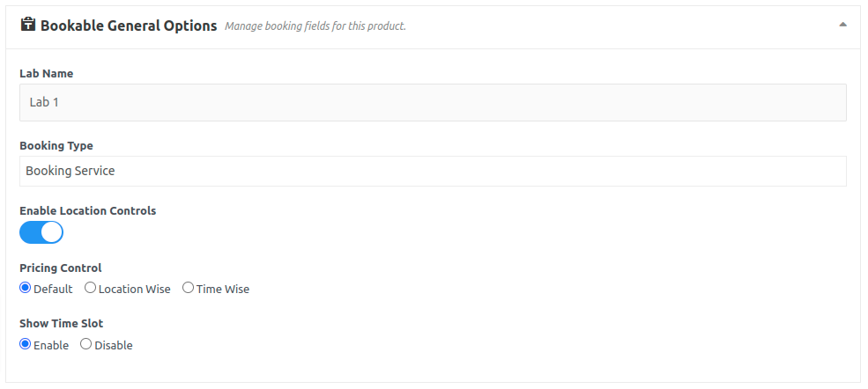Choose the Location Wise pricing radio button
The image size is (868, 389).
pos(90,288)
